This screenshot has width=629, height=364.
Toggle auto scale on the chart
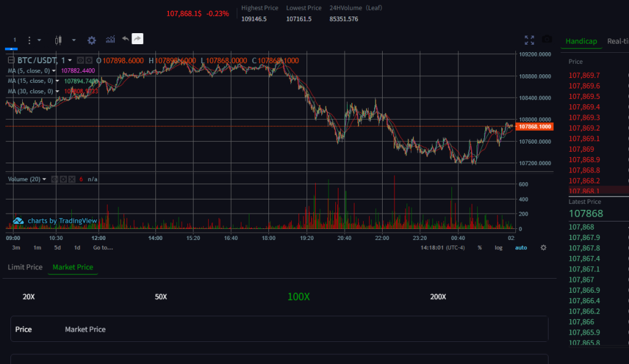(x=520, y=248)
